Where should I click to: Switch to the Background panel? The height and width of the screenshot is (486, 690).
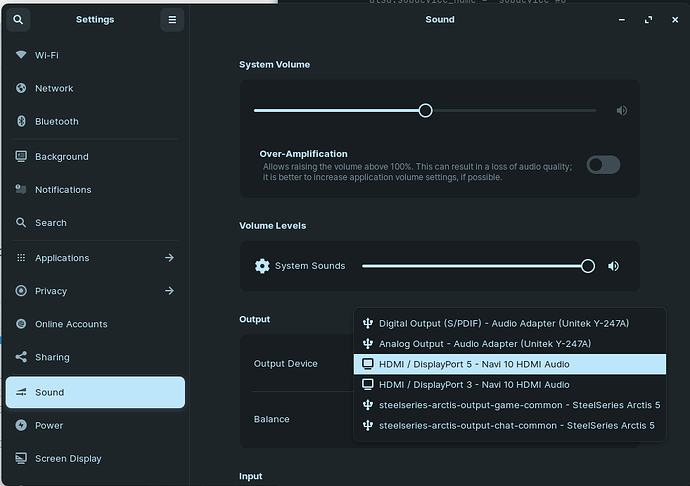tap(95, 156)
